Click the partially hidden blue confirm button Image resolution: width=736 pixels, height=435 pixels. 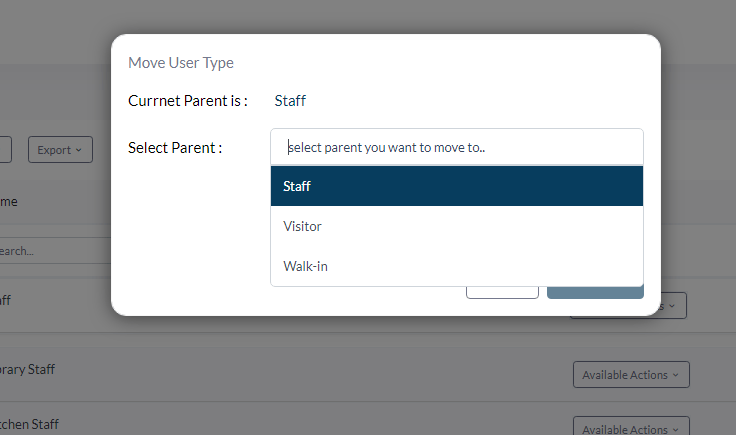tap(595, 292)
